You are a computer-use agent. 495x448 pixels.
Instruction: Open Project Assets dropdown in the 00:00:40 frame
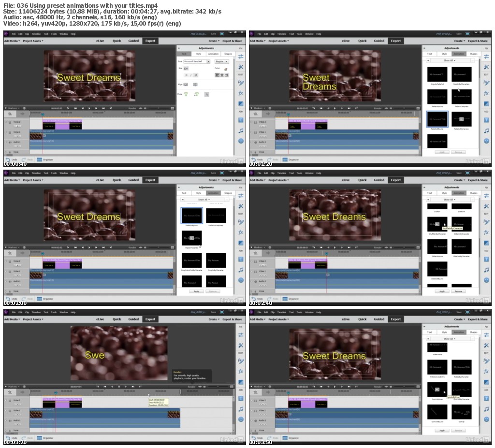[33, 41]
